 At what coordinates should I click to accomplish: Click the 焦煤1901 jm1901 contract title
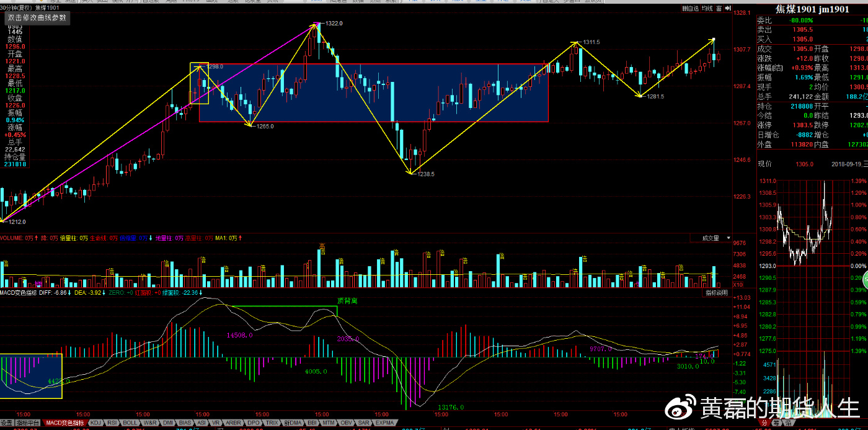click(x=812, y=9)
